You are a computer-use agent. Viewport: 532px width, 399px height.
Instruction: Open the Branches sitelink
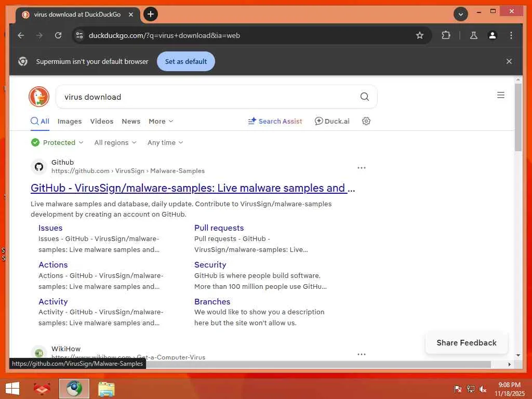[x=212, y=302]
